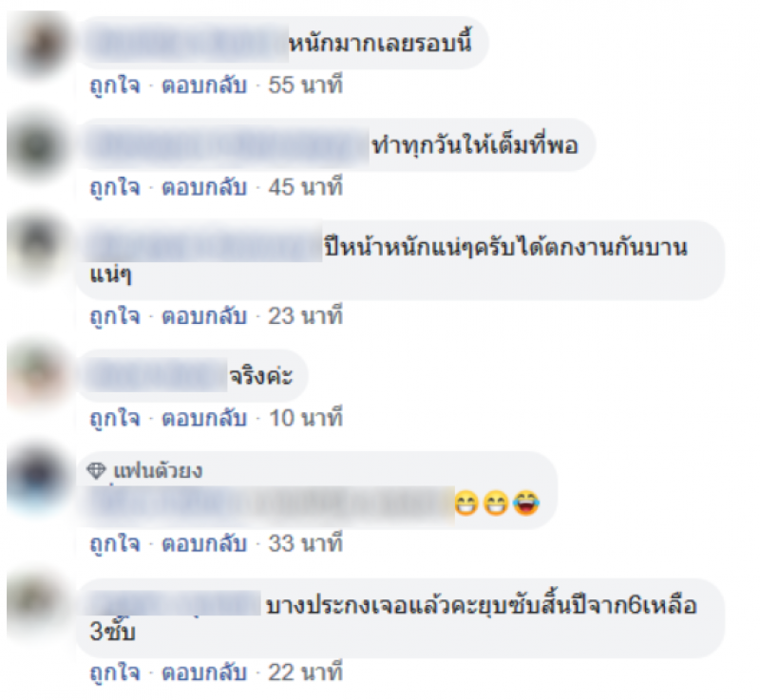Open the profile picture beside the แฟนตัวยง comment
The width and height of the screenshot is (760, 700).
point(39,478)
